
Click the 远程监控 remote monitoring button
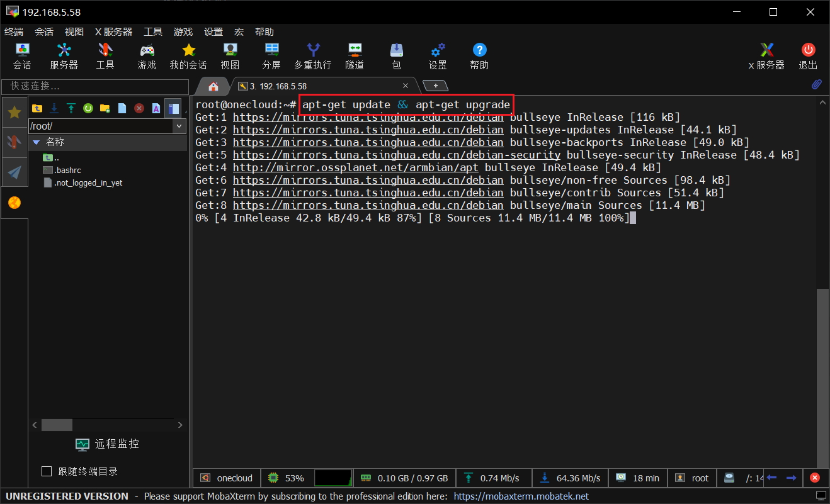(107, 444)
